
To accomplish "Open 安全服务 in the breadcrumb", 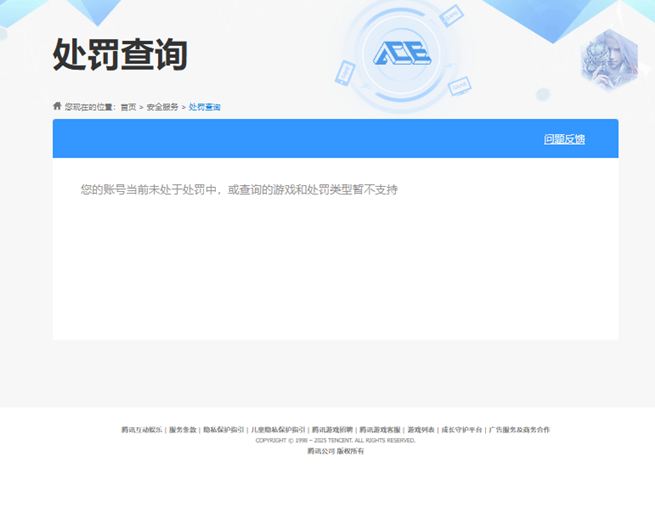I will [x=162, y=107].
